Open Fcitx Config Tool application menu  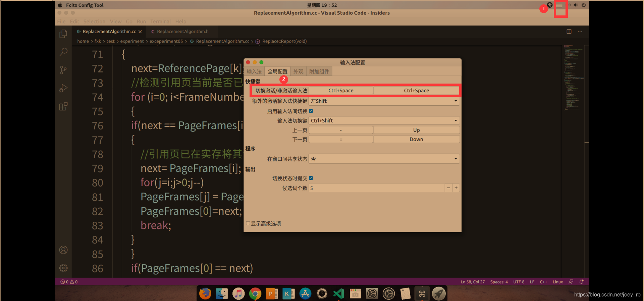click(85, 5)
